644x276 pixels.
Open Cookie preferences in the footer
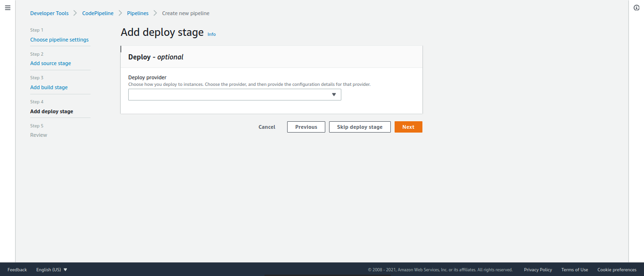(617, 270)
